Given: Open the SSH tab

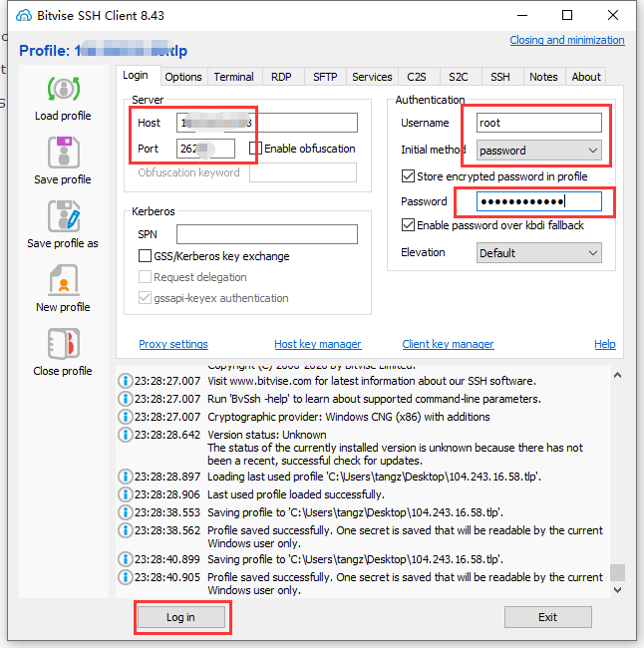Looking at the screenshot, I should [500, 77].
